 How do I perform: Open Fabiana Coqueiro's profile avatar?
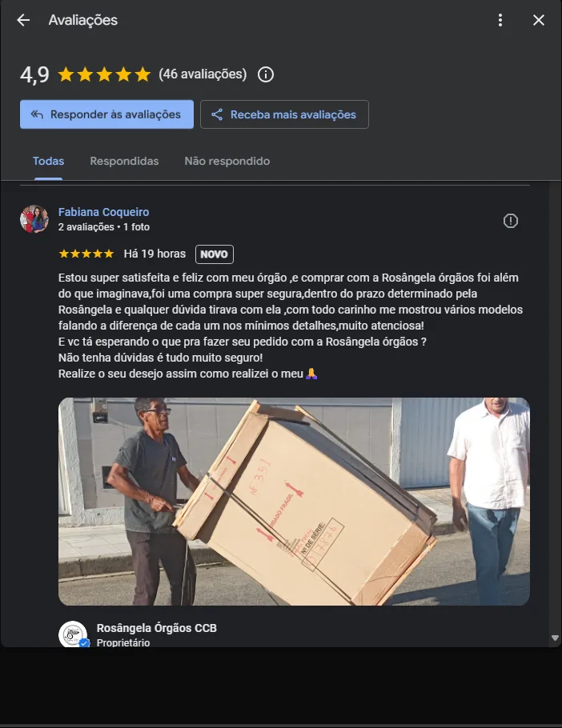point(34,218)
